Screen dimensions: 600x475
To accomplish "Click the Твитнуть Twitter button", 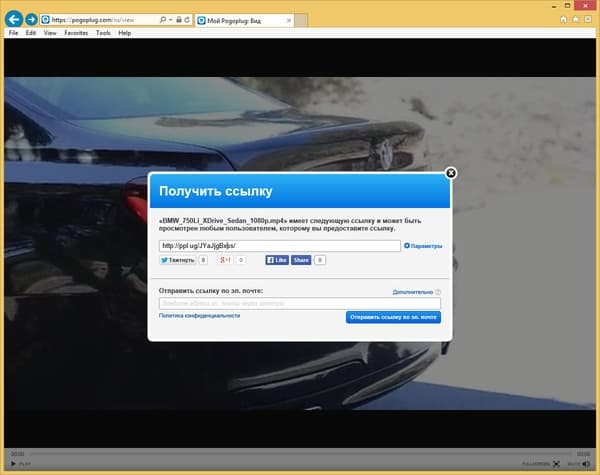I will coord(178,260).
